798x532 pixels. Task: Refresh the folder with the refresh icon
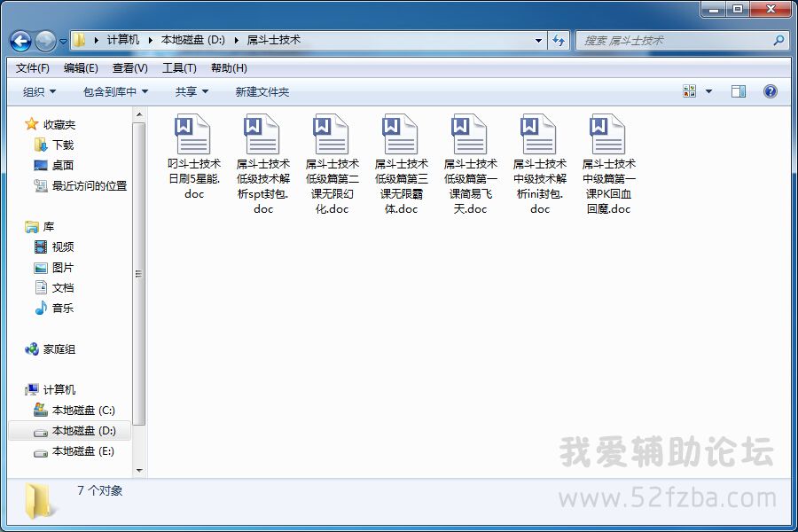pyautogui.click(x=559, y=41)
